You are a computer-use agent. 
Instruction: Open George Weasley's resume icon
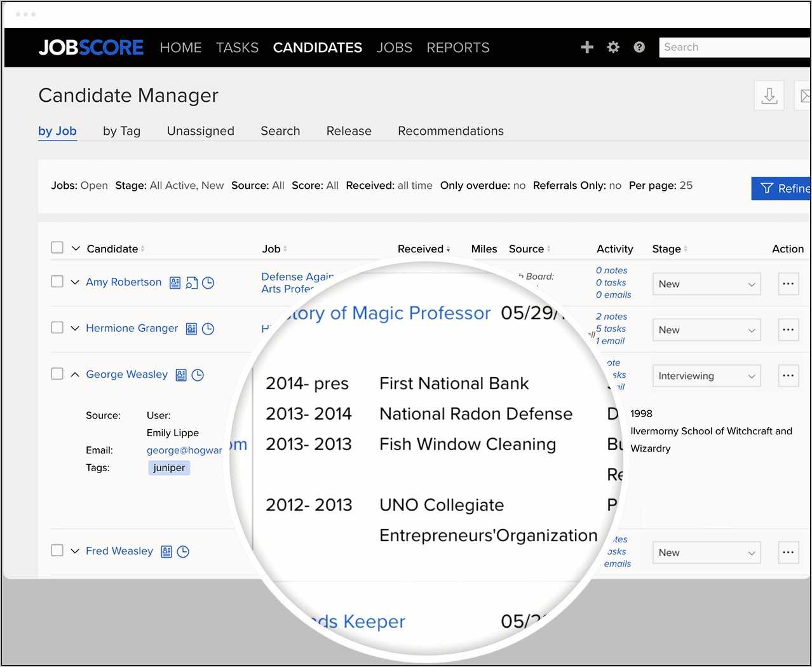pos(181,375)
